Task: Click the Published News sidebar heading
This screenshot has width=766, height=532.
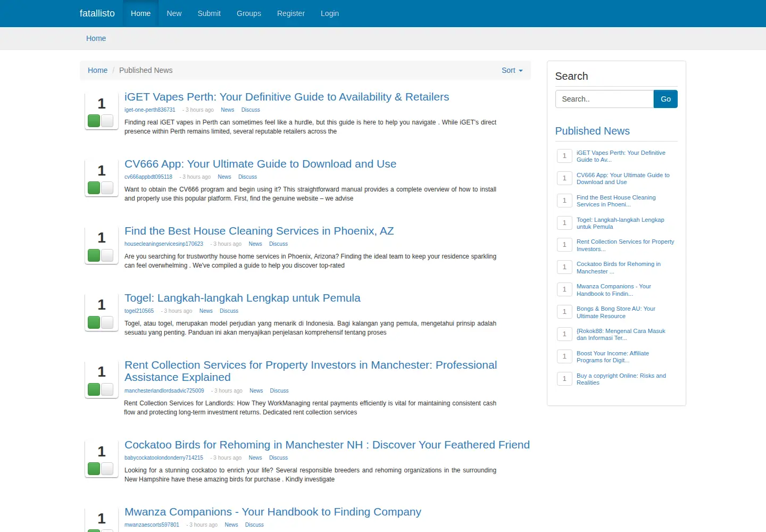Action: tap(592, 131)
